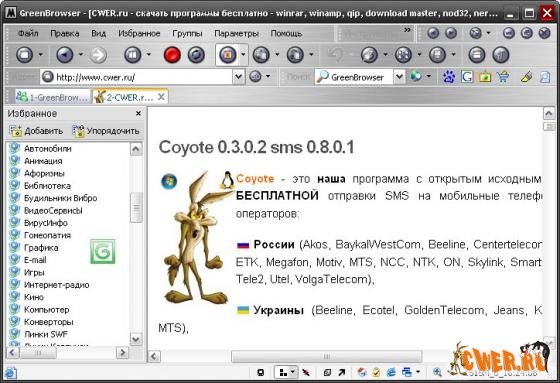
Task: Expand the GreenBrowser search engine dropdown
Action: (x=399, y=77)
